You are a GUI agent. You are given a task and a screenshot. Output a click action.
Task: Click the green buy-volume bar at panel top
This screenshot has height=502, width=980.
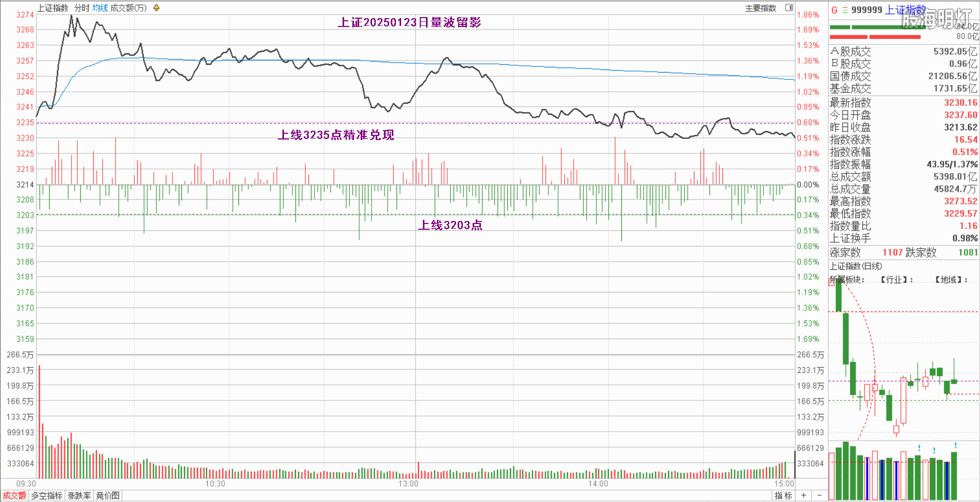click(878, 27)
